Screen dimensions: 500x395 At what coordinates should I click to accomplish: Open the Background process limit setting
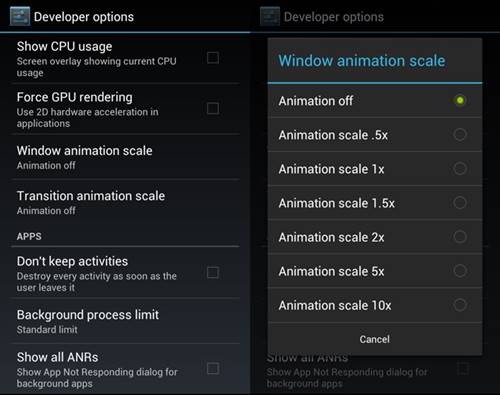125,321
